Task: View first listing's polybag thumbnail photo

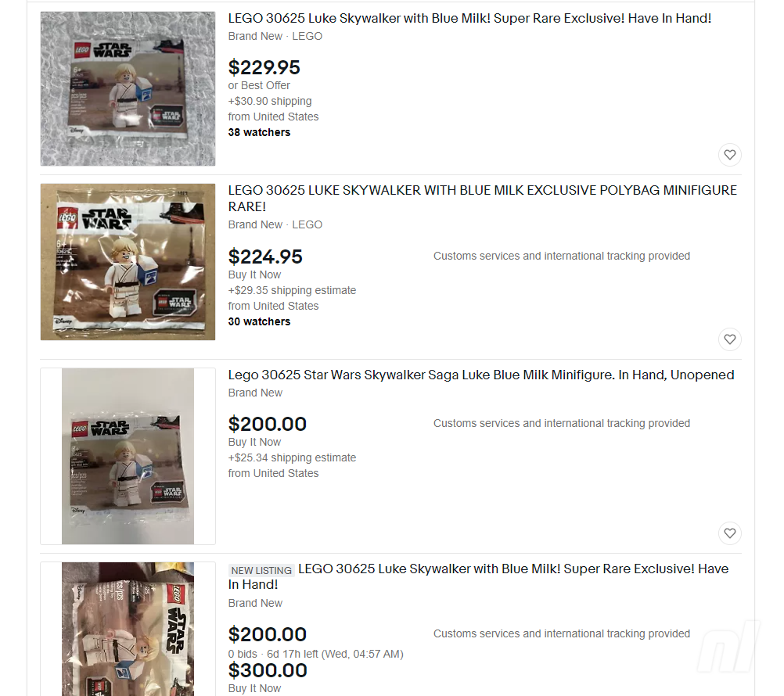Action: pyautogui.click(x=128, y=89)
